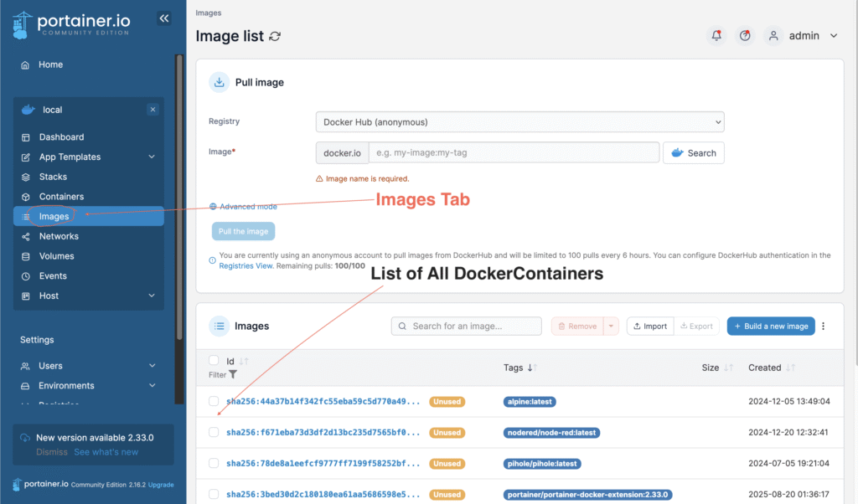The image size is (858, 504).
Task: Expand the Host submenu
Action: coord(152,296)
